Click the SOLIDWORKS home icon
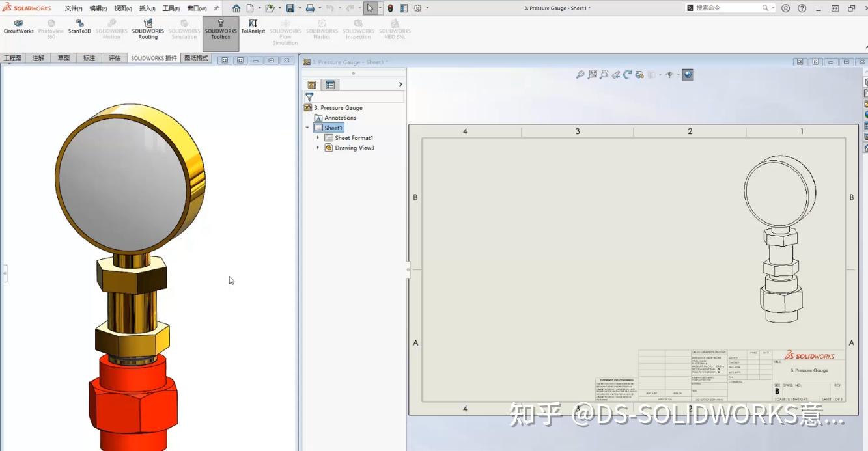The height and width of the screenshot is (451, 868). click(x=236, y=7)
